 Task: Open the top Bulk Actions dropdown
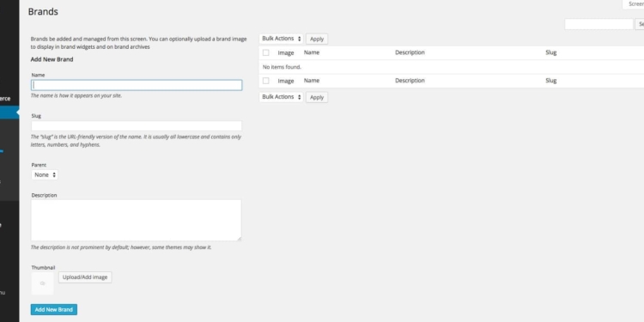281,39
